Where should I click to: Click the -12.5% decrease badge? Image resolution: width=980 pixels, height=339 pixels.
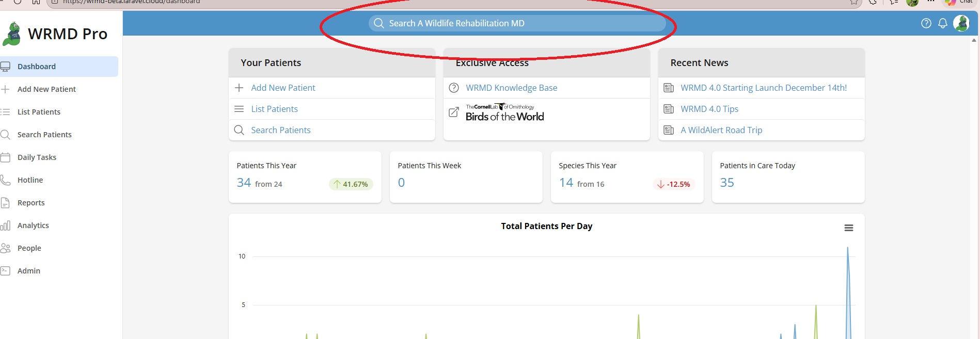click(x=674, y=184)
